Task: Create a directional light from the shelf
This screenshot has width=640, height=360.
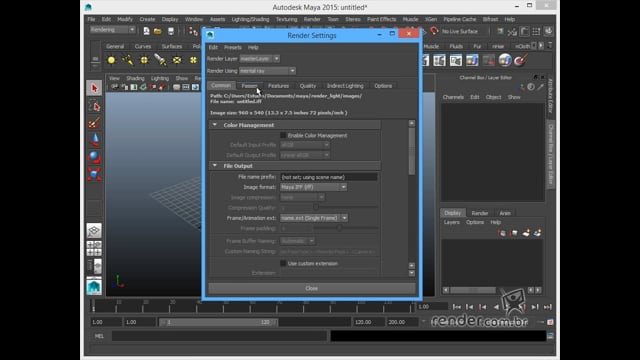Action: 128,60
